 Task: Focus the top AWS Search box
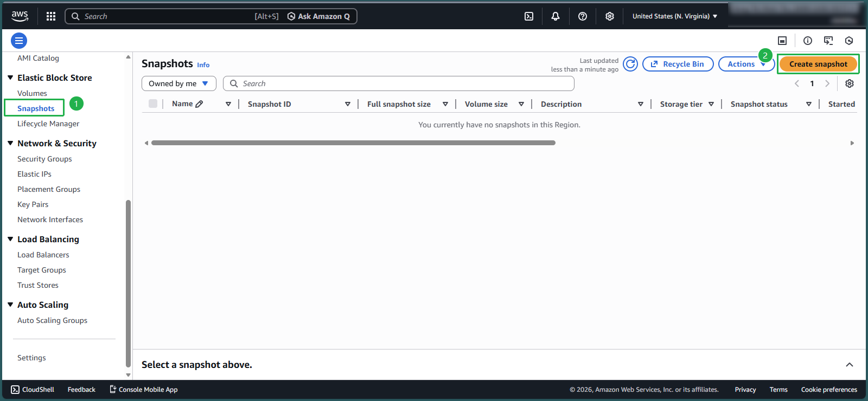click(x=174, y=16)
